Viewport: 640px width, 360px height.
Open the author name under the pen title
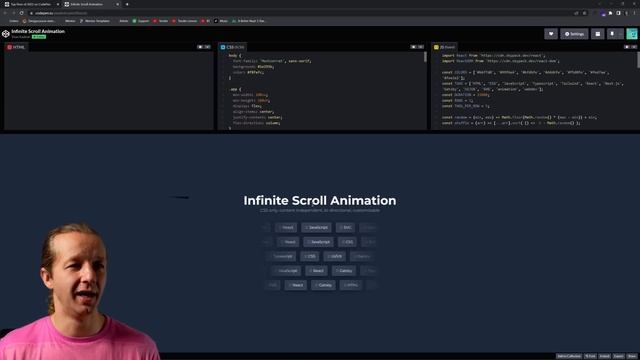pos(21,37)
